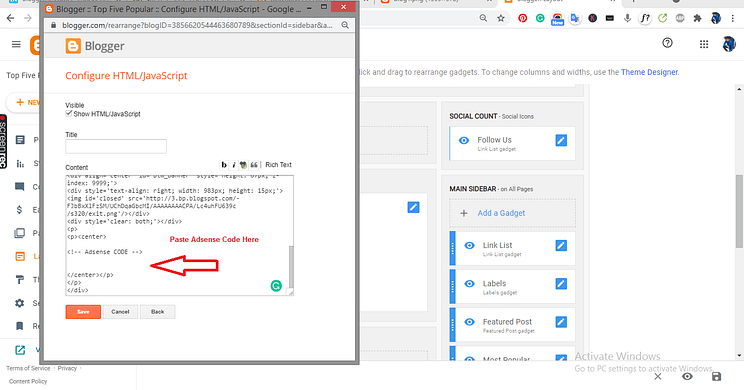Open Content Policy link
This screenshot has height=390, width=744.
(28, 381)
